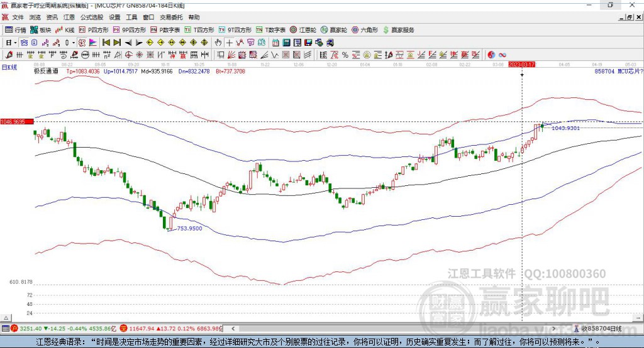Open the T数字表 tool
The image size is (644, 348).
(270, 30)
